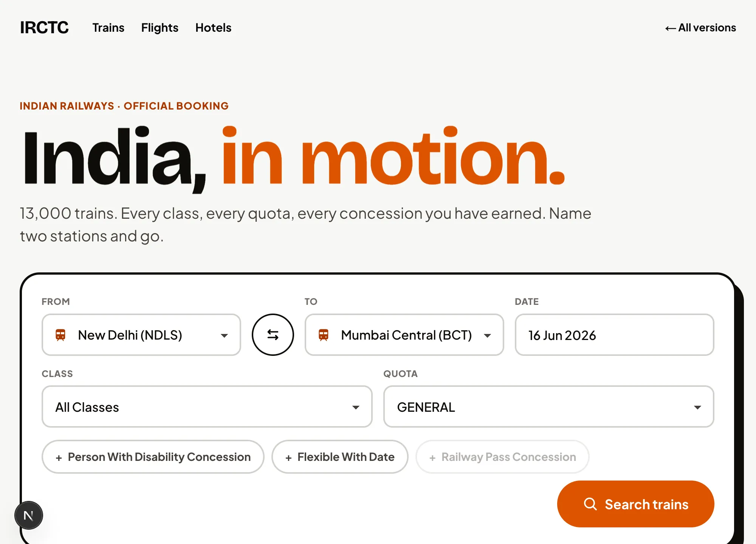Open the round N badge at bottom-left
The image size is (756, 544).
pos(29,515)
